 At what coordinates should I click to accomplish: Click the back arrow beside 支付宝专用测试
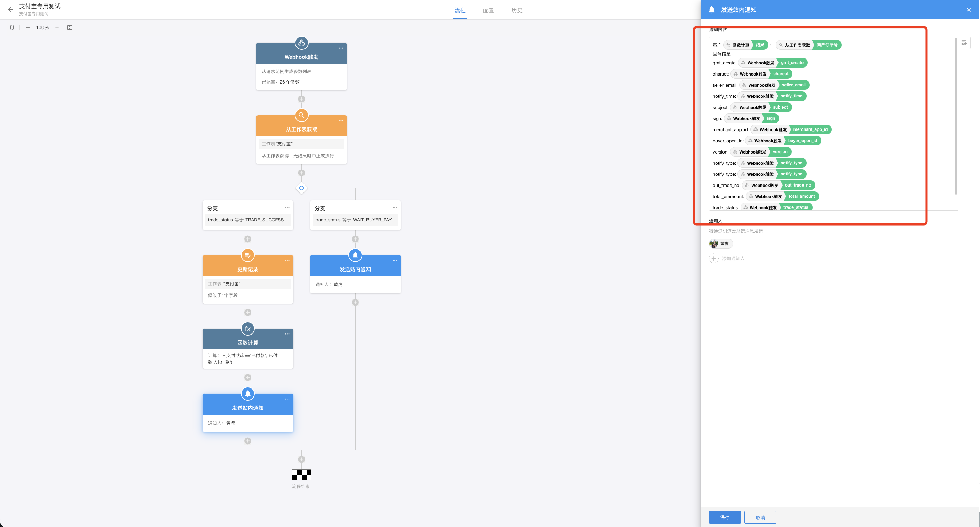point(10,9)
